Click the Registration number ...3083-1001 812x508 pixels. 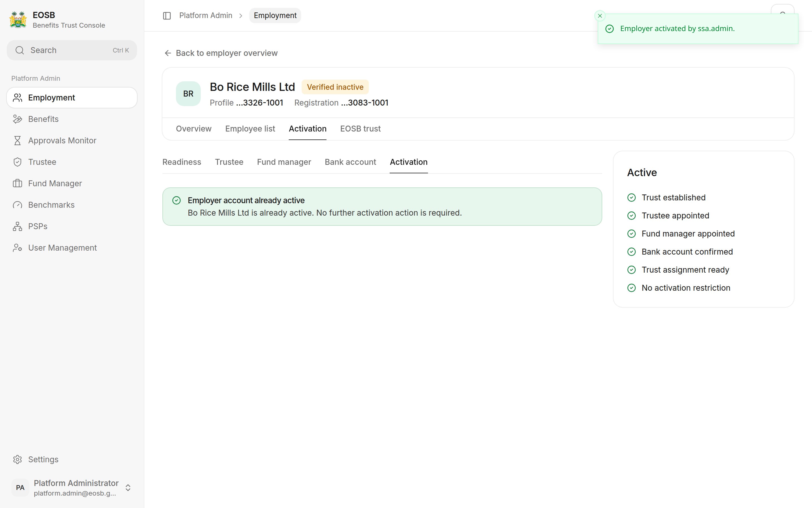pos(365,103)
